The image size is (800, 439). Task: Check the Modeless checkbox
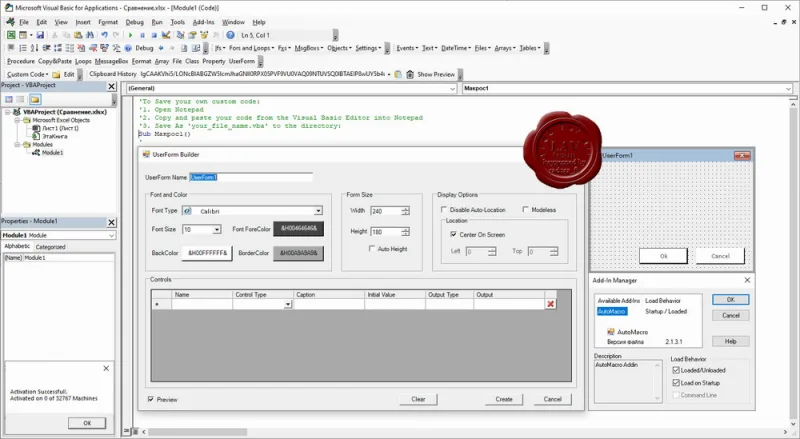(x=526, y=210)
